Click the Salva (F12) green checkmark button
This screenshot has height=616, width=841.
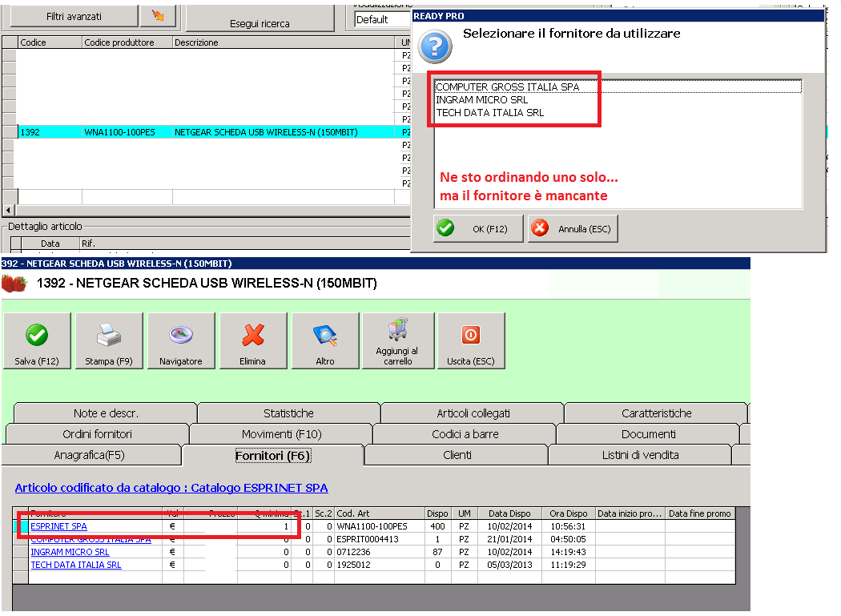click(x=37, y=340)
